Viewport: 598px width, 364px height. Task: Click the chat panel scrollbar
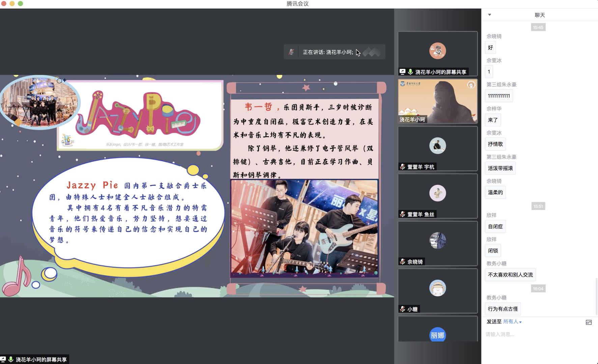click(596, 297)
